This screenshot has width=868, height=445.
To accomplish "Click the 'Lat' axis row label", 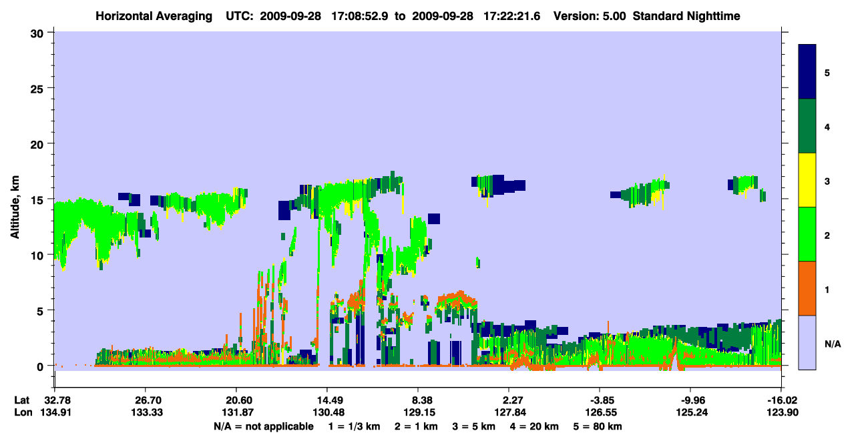I will tap(22, 400).
